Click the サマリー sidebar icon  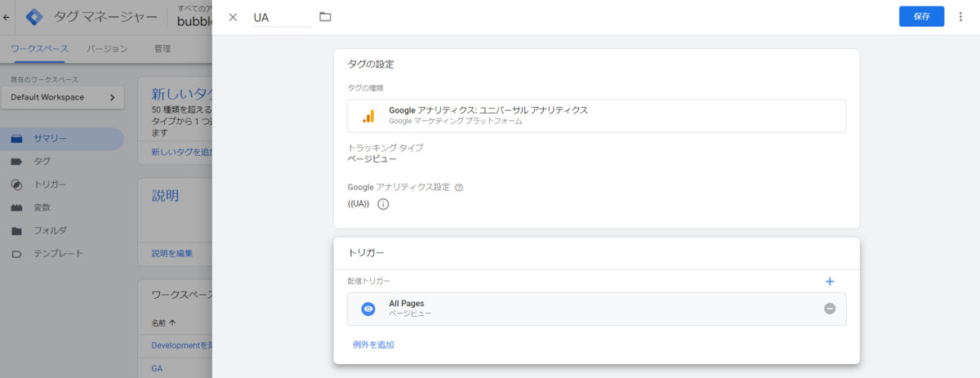(16, 139)
